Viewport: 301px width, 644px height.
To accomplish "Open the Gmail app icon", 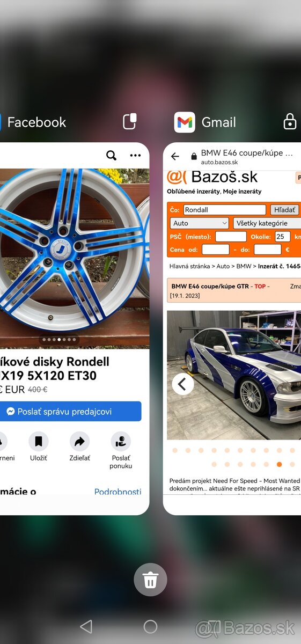I will click(185, 122).
